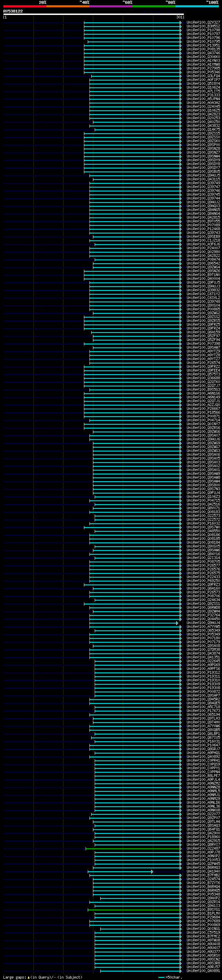Select hit label UniRef100_A5JPN4

[203, 99]
